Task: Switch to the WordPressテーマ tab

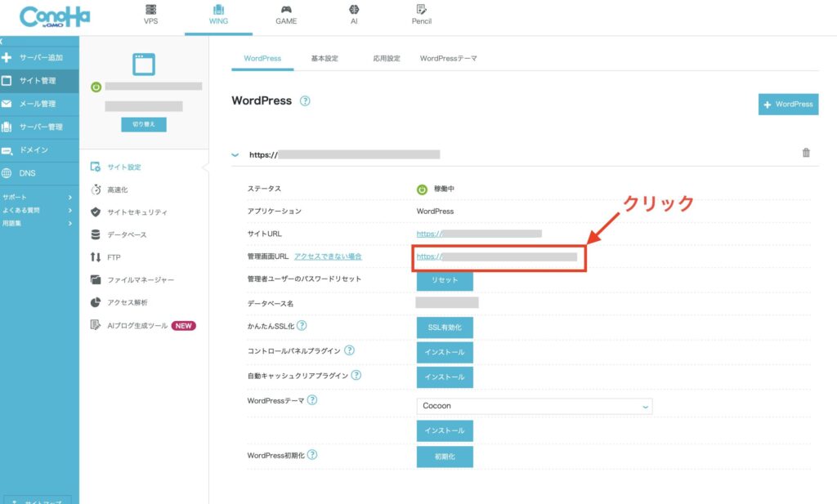Action: 449,59
